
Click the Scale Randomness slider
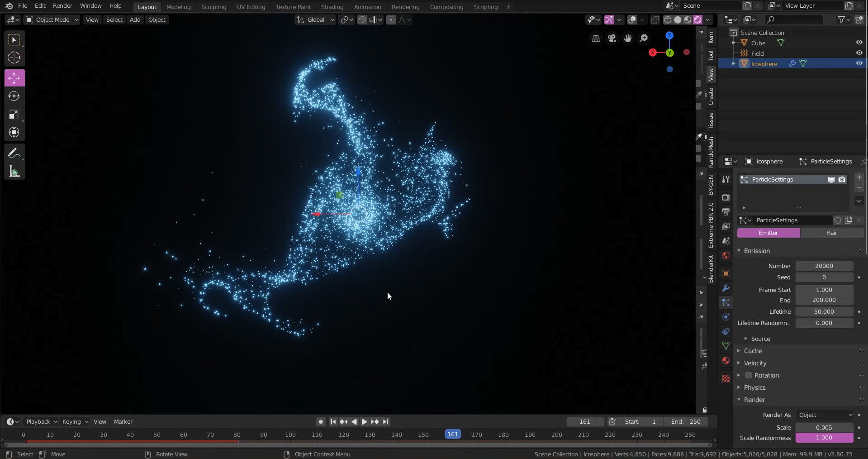pyautogui.click(x=824, y=438)
